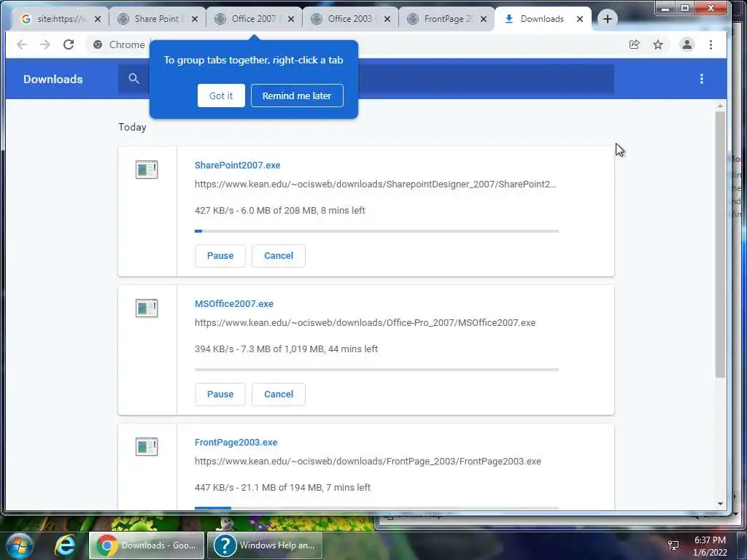Close the Office 2007 tab
The height and width of the screenshot is (560, 747).
(x=291, y=19)
